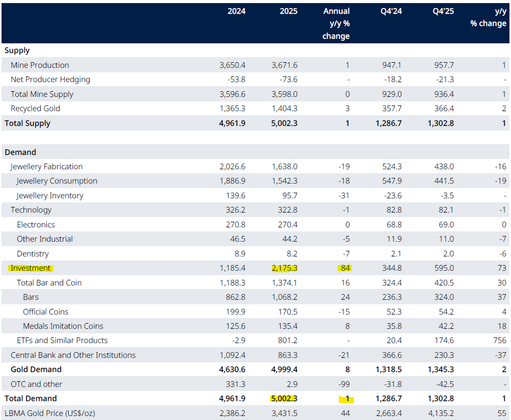Click the Supply section heading
This screenshot has width=511, height=420.
[x=17, y=50]
